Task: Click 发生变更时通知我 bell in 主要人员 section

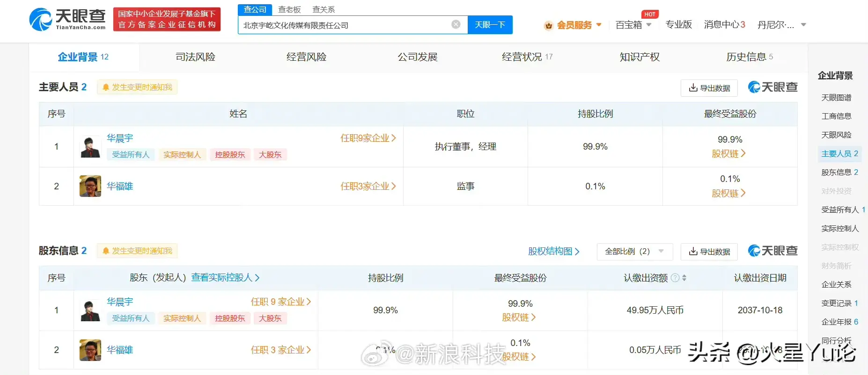Action: coord(137,87)
